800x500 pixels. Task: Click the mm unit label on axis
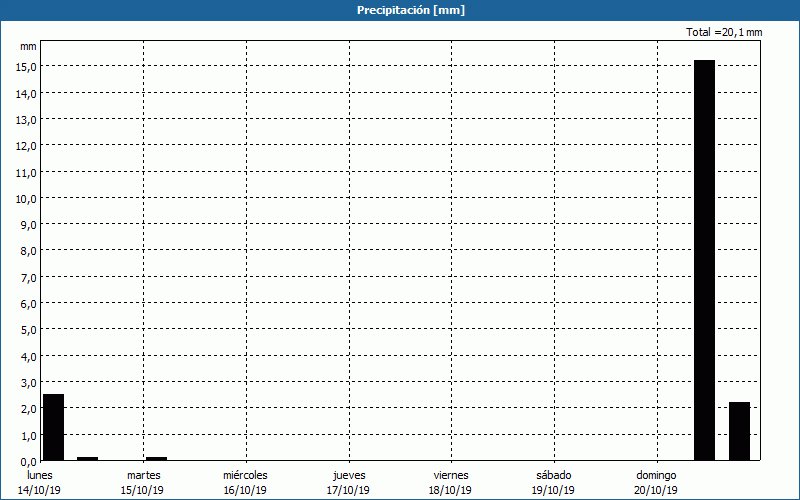coord(28,46)
